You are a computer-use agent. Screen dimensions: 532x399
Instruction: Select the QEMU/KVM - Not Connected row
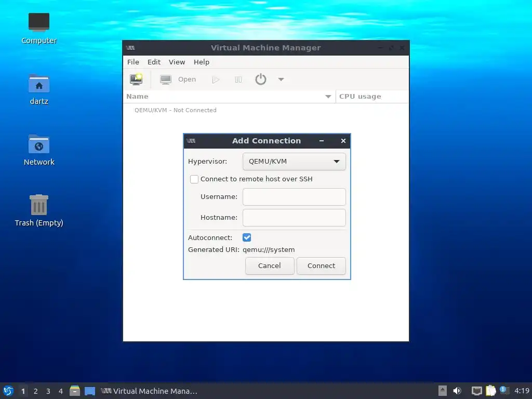265,110
